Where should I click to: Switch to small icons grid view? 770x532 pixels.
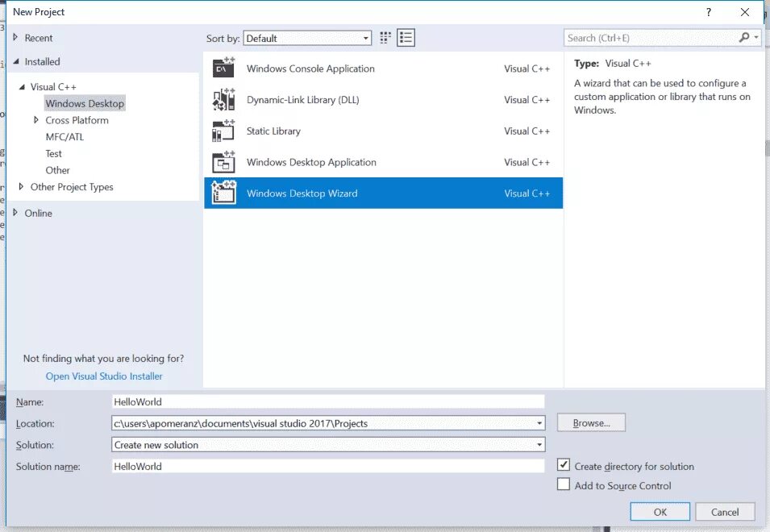tap(385, 38)
